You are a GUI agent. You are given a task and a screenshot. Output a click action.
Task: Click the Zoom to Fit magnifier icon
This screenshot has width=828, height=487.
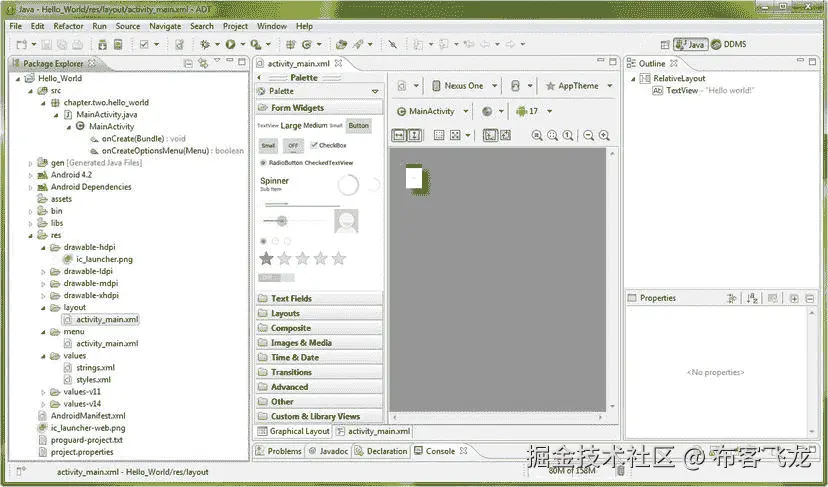click(552, 135)
